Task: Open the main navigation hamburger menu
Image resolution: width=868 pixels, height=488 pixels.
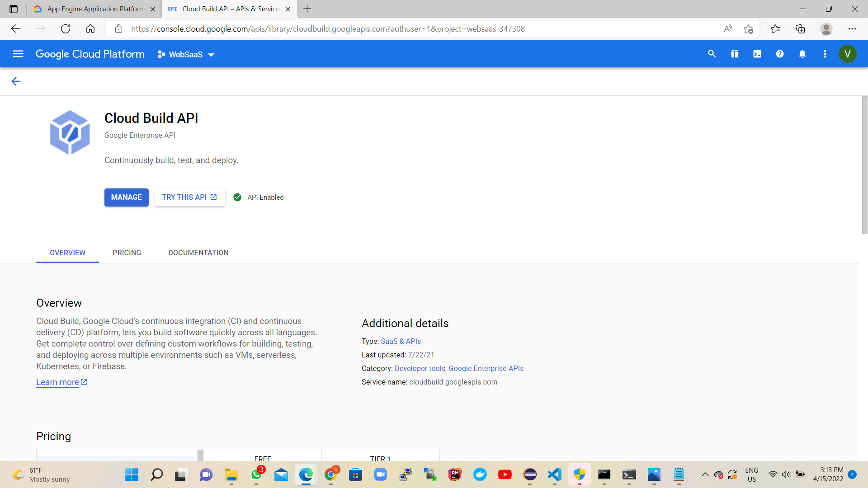Action: [x=18, y=54]
